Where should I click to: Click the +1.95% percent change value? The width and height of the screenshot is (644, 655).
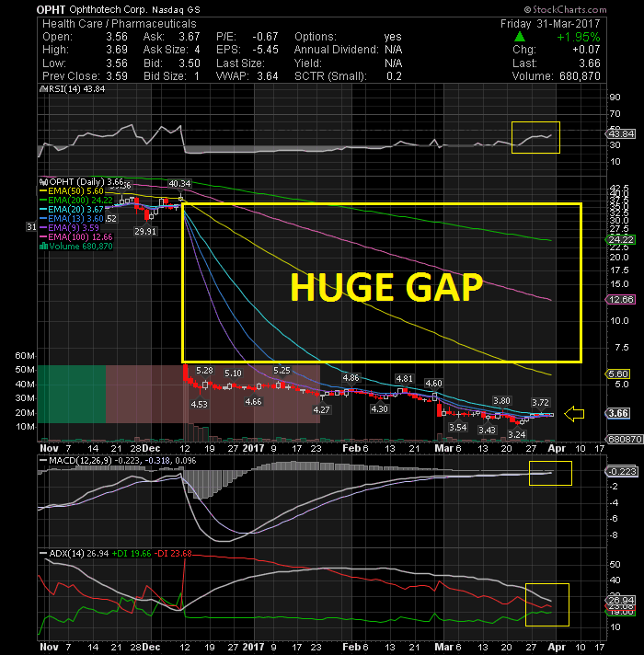point(579,37)
